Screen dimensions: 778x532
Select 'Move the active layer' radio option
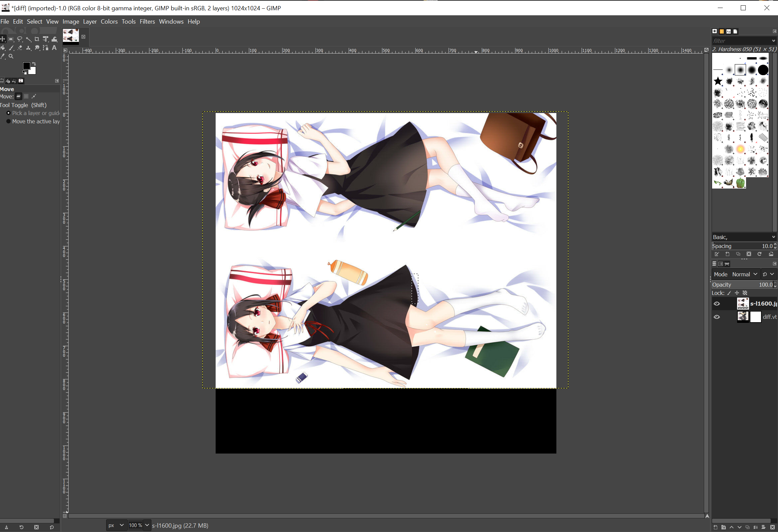tap(9, 121)
